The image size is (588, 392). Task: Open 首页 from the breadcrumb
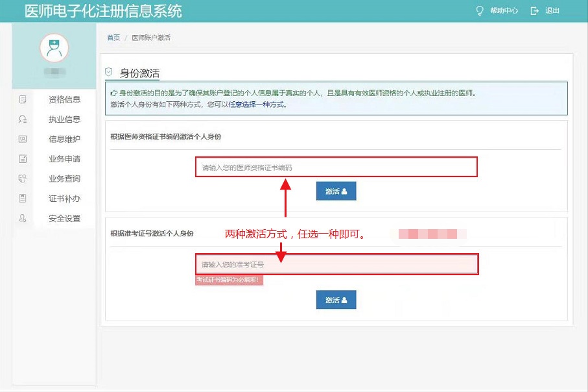click(x=113, y=38)
